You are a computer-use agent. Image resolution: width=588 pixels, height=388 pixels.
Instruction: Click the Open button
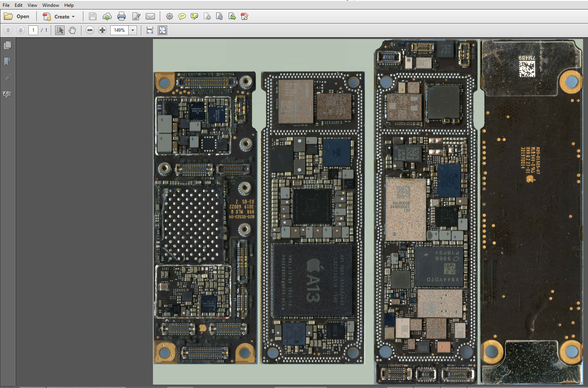pos(17,17)
